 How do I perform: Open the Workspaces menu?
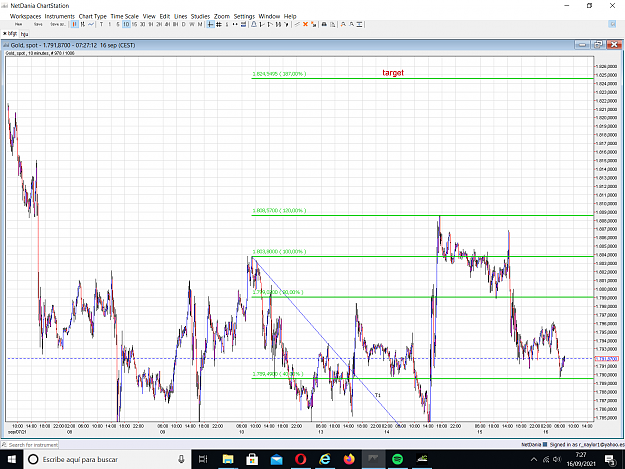(26, 16)
